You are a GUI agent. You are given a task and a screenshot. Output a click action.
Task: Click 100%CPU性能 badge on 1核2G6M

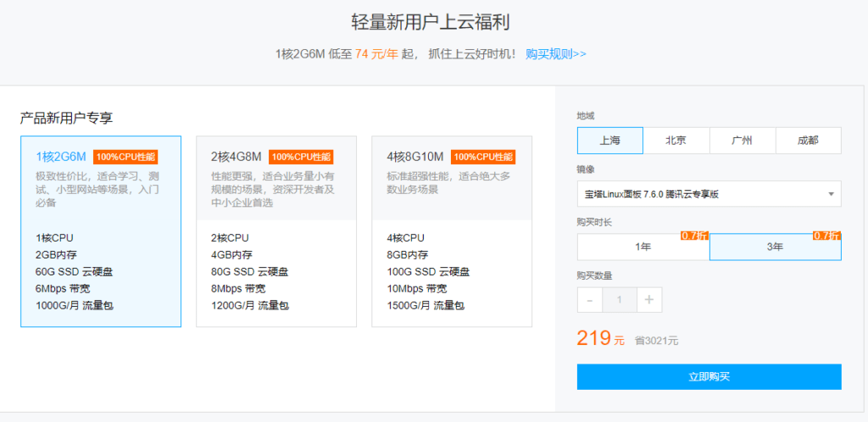[x=125, y=157]
